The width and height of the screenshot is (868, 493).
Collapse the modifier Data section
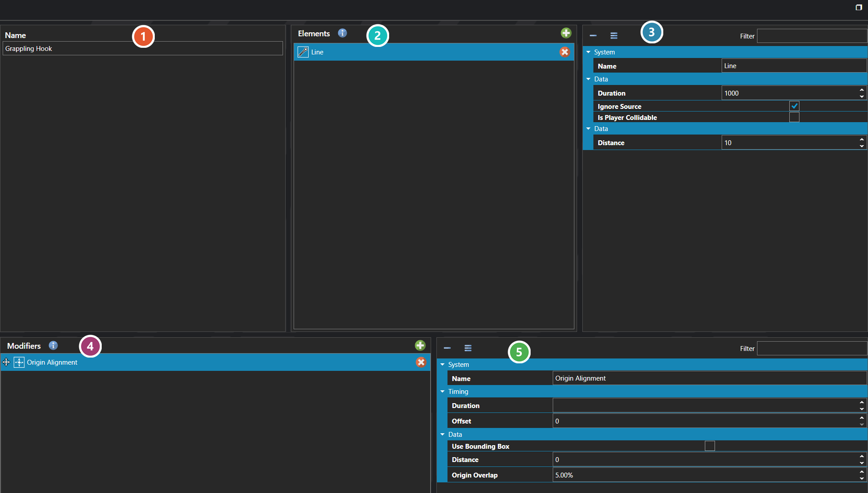[443, 435]
